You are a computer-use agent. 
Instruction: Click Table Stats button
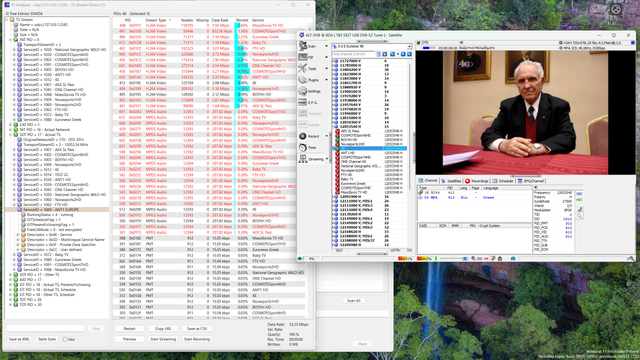click(x=47, y=339)
